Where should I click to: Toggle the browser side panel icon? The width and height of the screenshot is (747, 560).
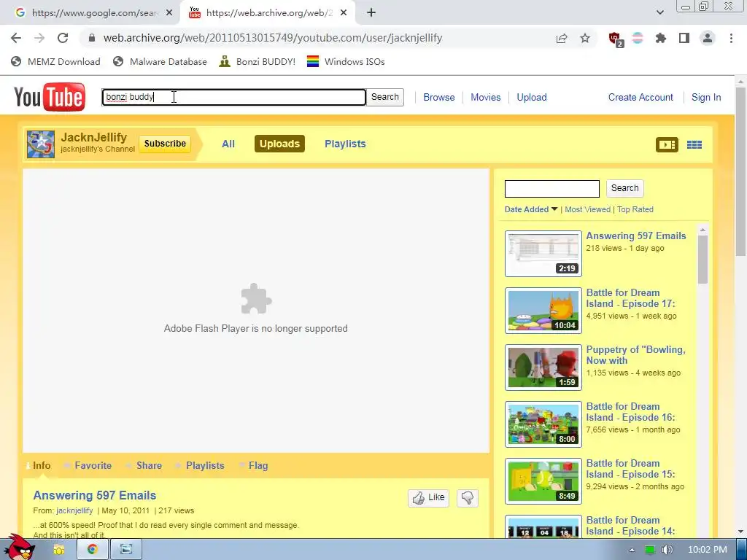point(684,38)
